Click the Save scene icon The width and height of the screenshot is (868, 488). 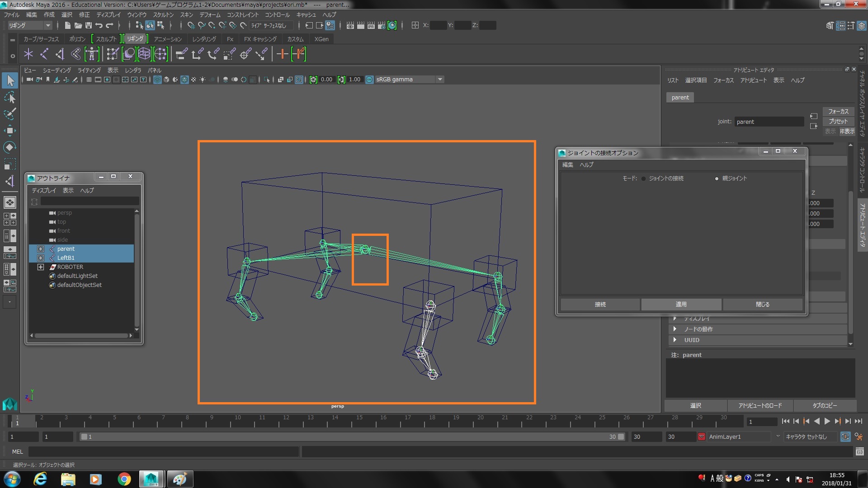pos(89,25)
